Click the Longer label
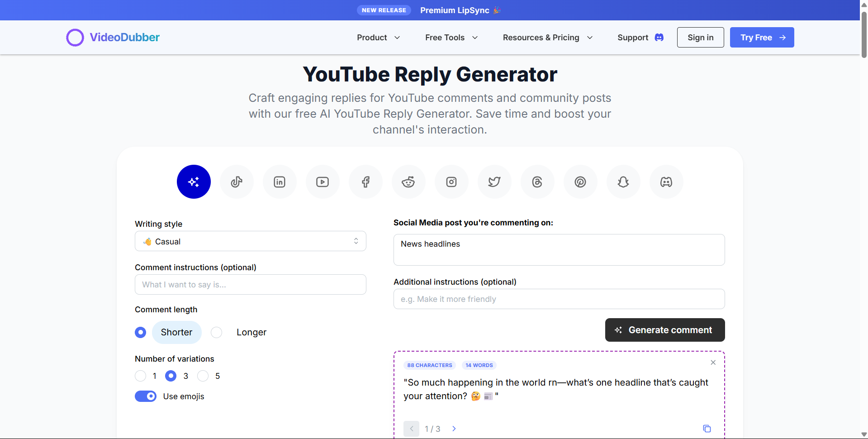 tap(251, 332)
